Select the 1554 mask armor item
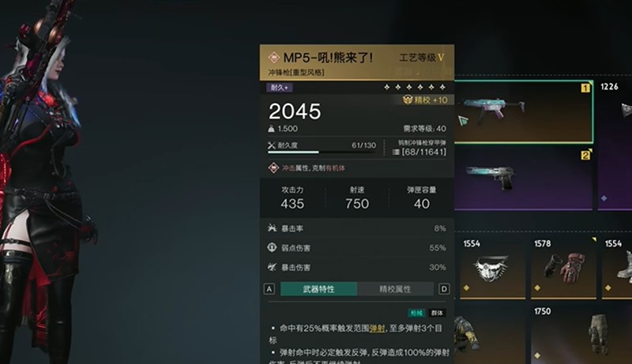The height and width of the screenshot is (364, 632). pos(492,268)
